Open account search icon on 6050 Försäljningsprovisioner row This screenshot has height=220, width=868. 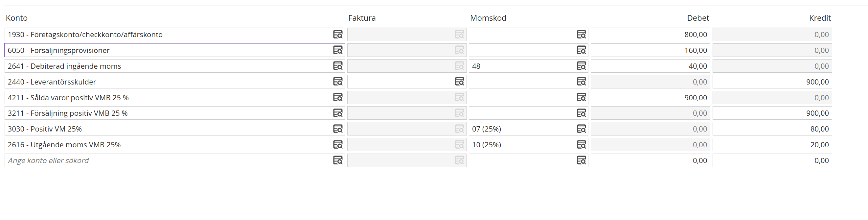338,50
